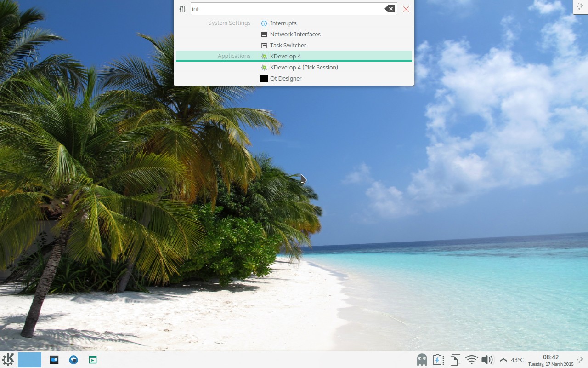Open the KDE application launcher
The width and height of the screenshot is (588, 368).
click(8, 360)
